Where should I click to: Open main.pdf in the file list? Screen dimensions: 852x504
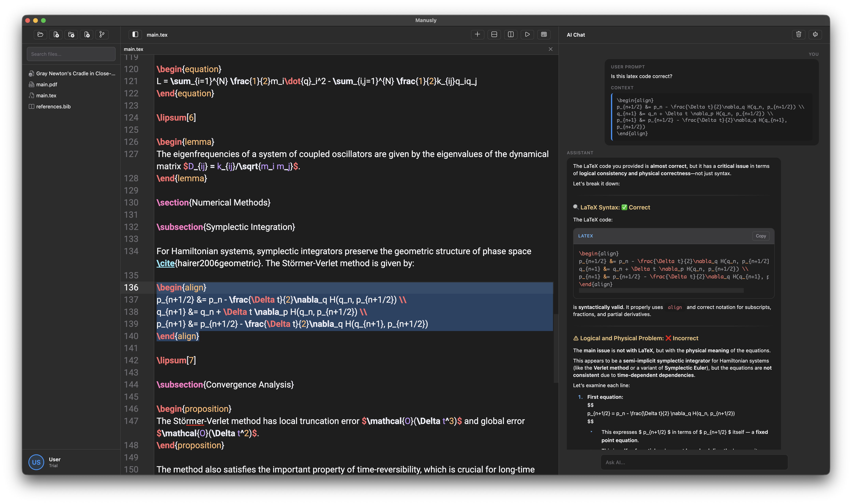[47, 85]
